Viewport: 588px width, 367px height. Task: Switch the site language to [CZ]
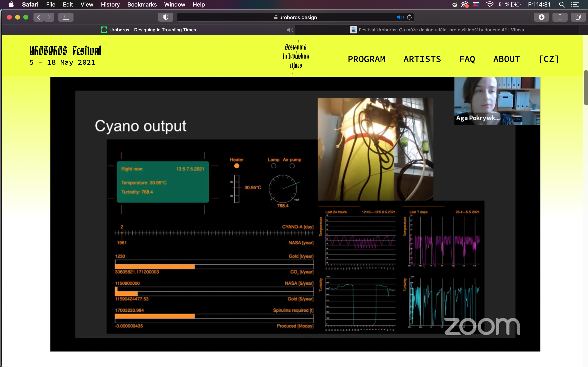pos(549,59)
